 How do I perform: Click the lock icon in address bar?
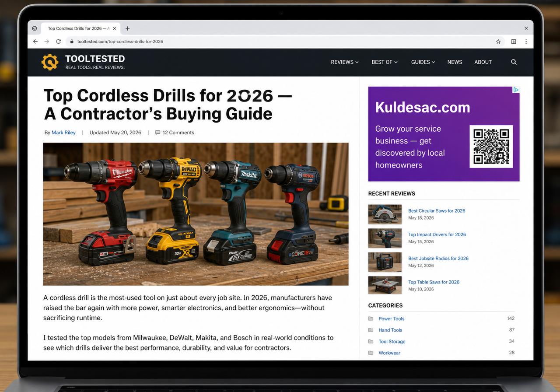click(72, 42)
